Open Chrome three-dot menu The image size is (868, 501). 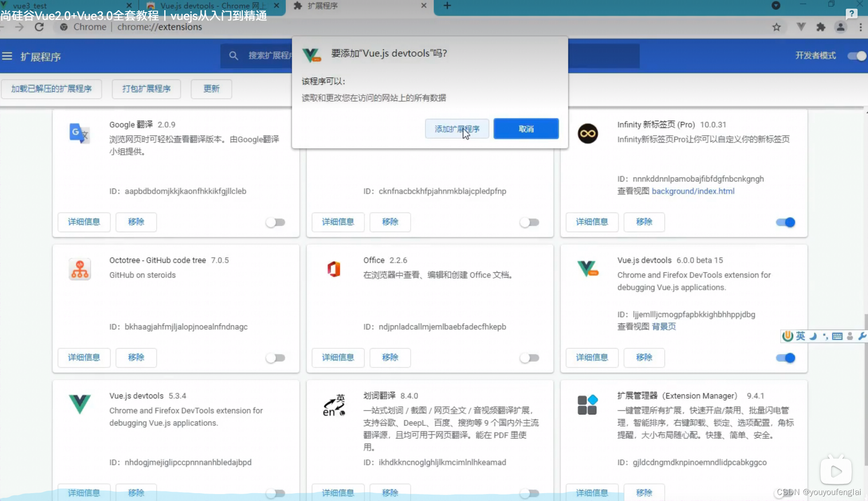point(861,27)
